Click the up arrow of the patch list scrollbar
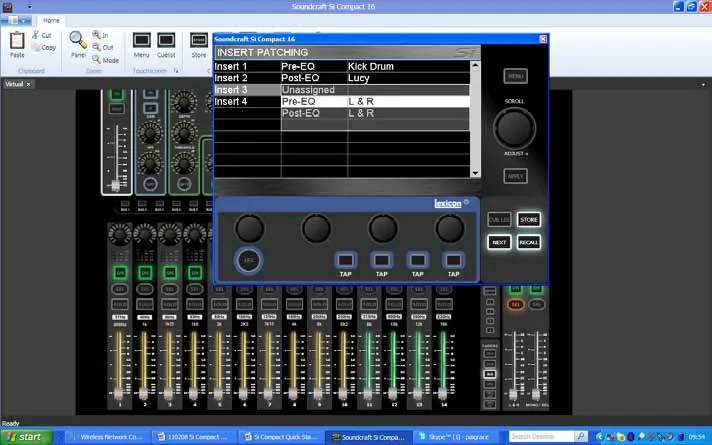 click(475, 65)
